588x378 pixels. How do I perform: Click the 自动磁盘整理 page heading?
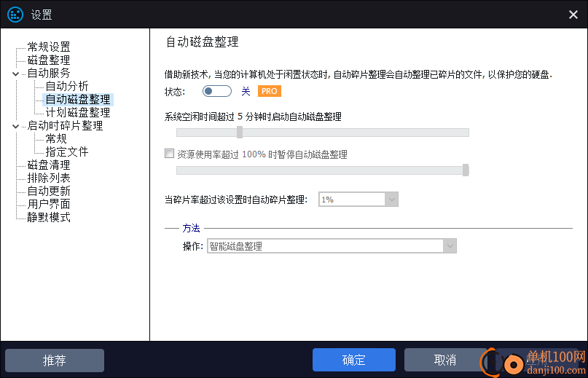202,42
